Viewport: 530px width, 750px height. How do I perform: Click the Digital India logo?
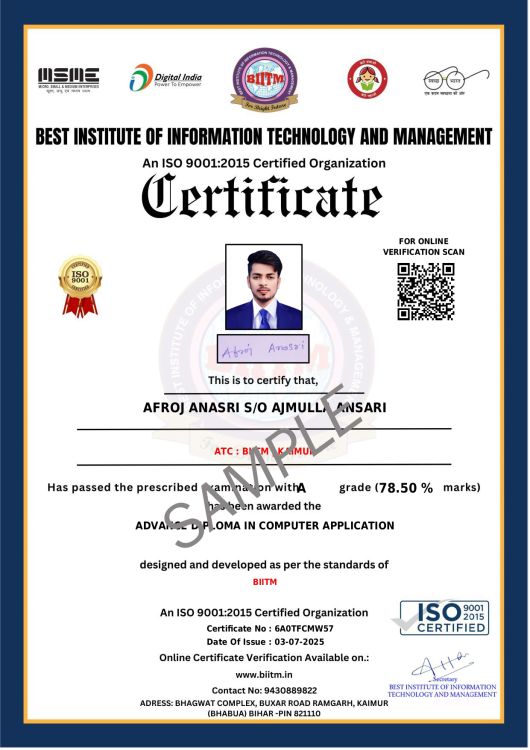pyautogui.click(x=166, y=78)
